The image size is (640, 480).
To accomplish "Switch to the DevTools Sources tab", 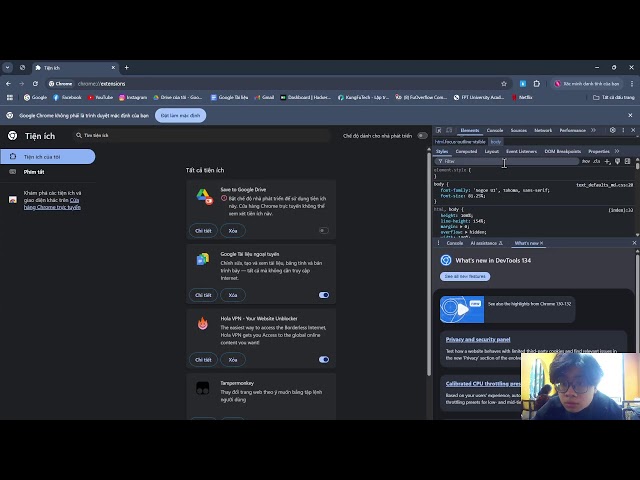I will point(519,131).
